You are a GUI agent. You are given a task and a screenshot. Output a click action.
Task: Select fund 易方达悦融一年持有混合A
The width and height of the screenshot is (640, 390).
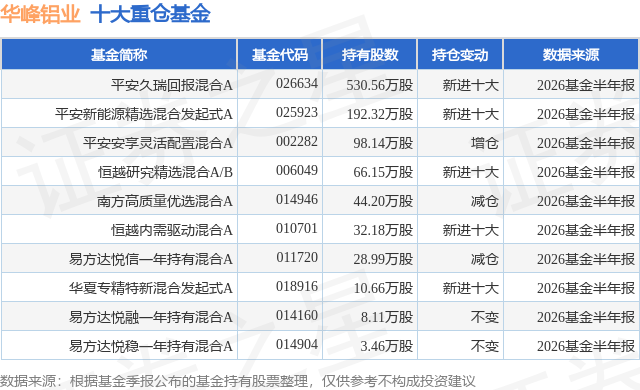(x=151, y=317)
